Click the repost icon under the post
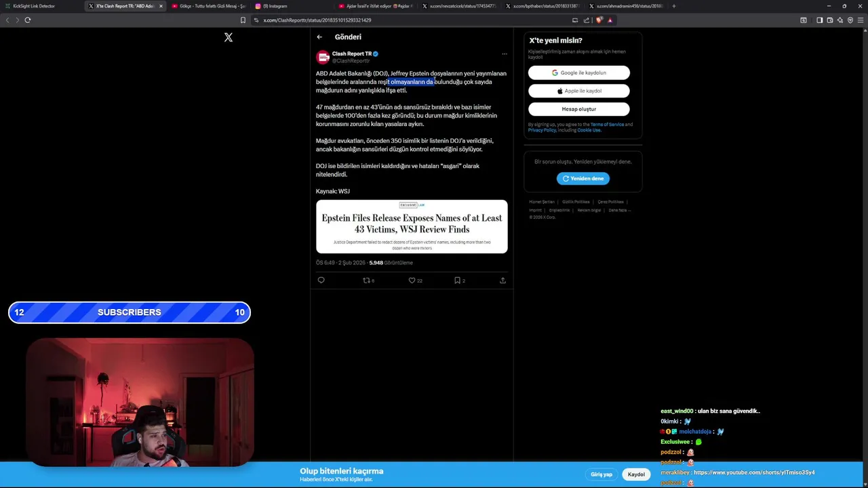 [x=367, y=280]
